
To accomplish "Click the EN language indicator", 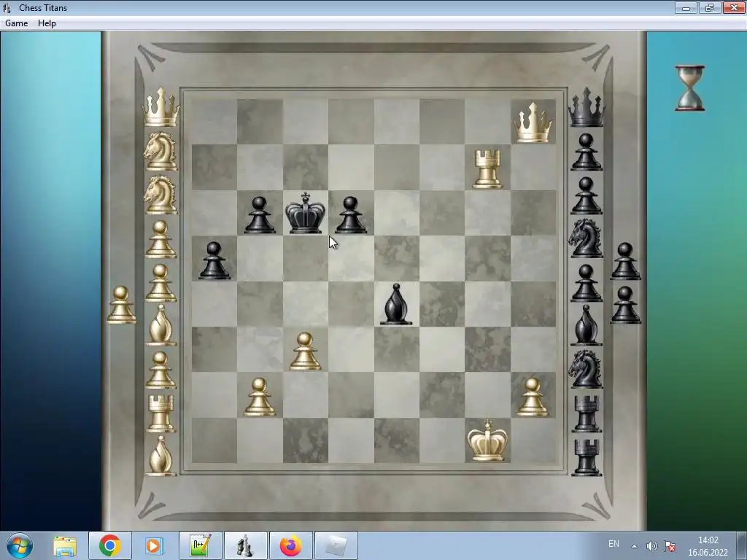I will coord(614,544).
